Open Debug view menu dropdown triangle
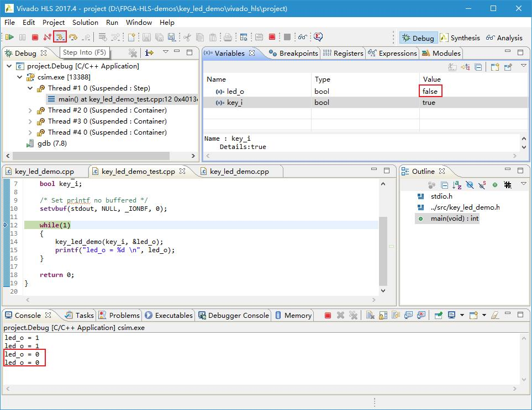The height and width of the screenshot is (410, 532). [166, 52]
